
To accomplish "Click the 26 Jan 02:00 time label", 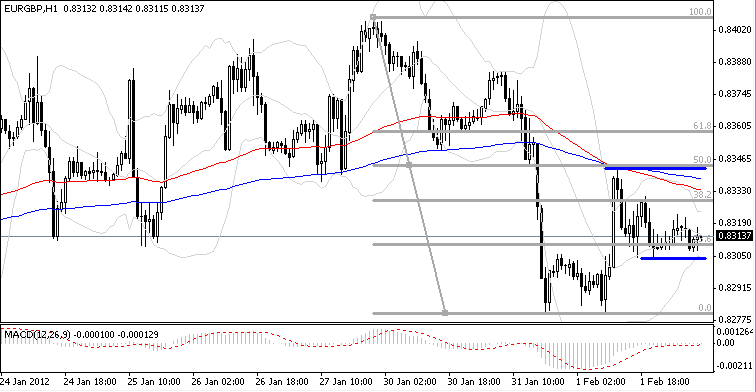I will click(x=218, y=381).
